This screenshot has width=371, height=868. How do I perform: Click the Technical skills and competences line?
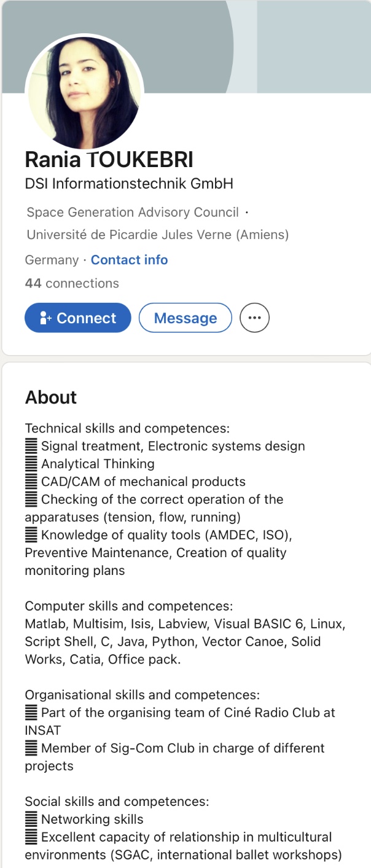click(x=127, y=428)
